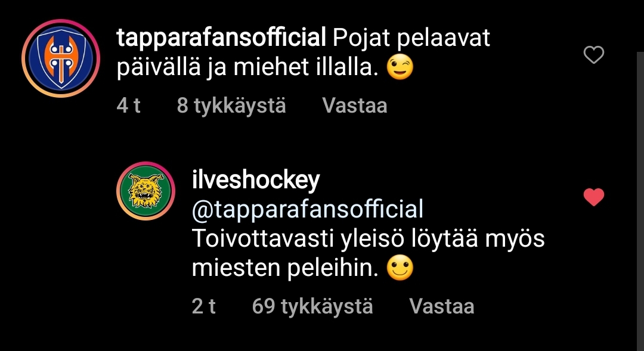Click the ilveshockey username
This screenshot has width=644, height=351.
coord(256,180)
